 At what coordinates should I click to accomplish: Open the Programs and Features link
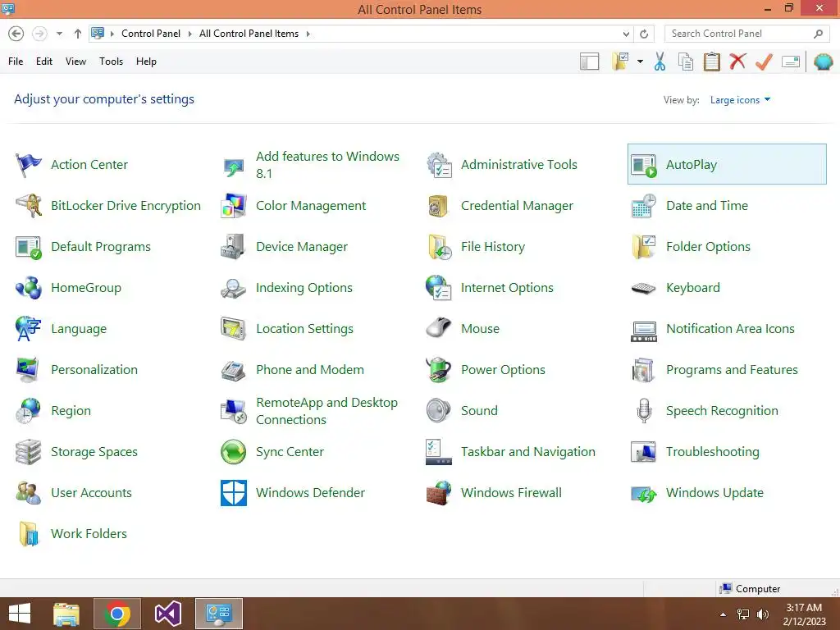point(732,370)
